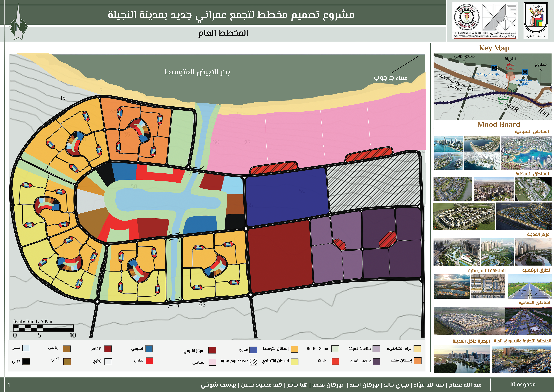Open the المنطقة التجارية والأسواق الحرة thumbnail
The width and height of the screenshot is (554, 392).
point(522,359)
